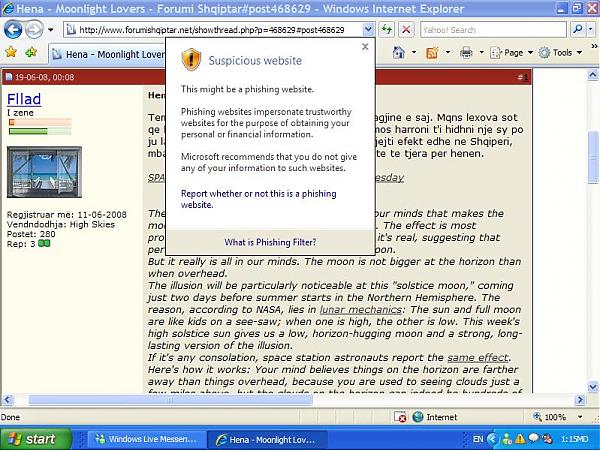This screenshot has height=451, width=600.
Task: Click the address bar URL field
Action: coord(213,30)
